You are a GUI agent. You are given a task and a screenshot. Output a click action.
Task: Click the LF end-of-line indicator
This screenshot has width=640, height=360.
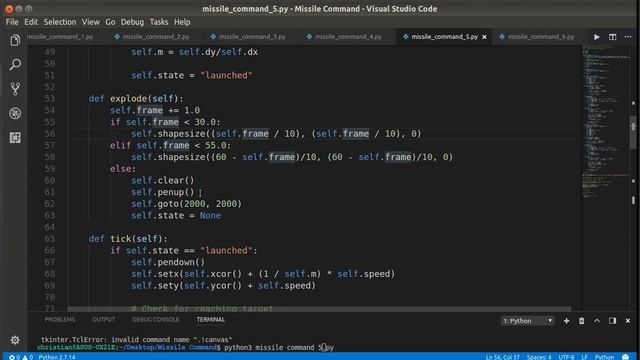(584, 357)
